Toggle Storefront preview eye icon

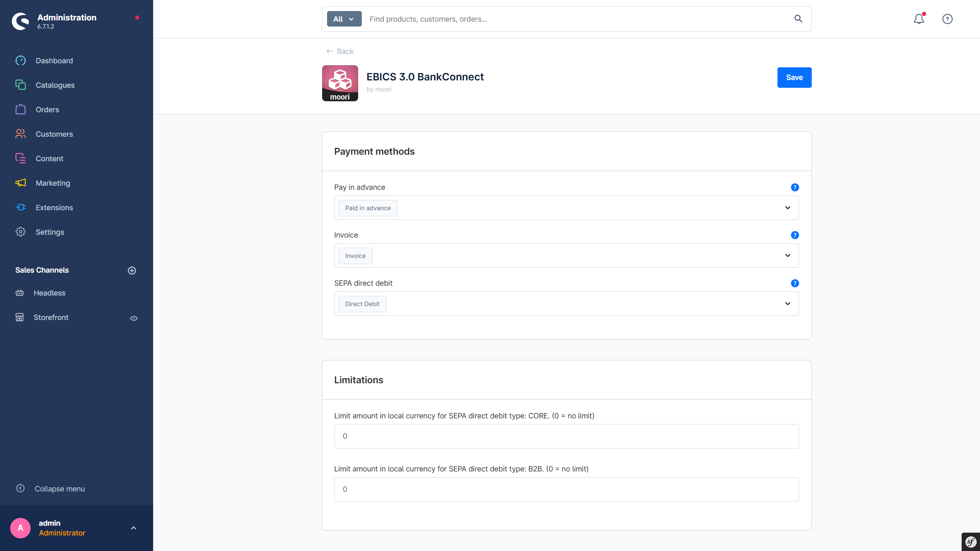pos(134,318)
